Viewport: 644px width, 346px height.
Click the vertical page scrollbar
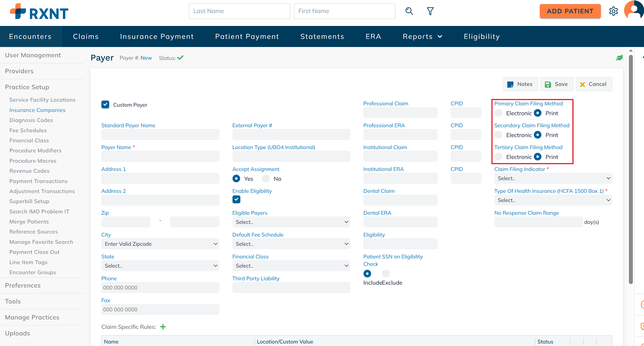pyautogui.click(x=631, y=169)
